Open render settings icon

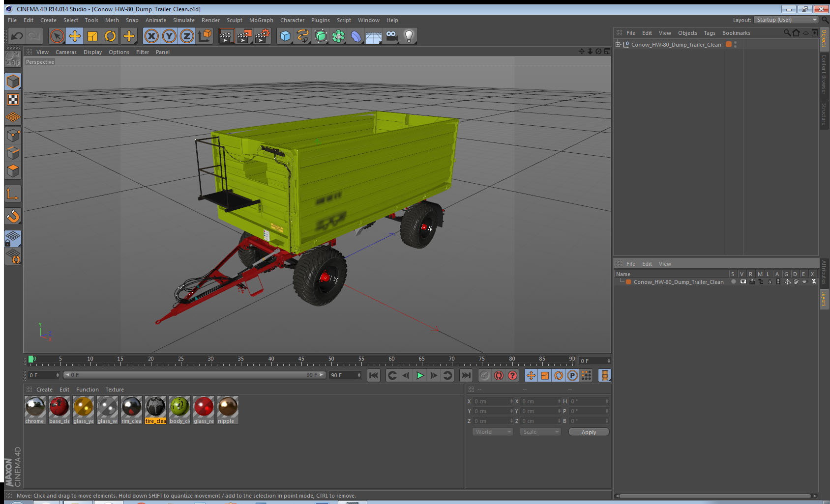click(262, 36)
